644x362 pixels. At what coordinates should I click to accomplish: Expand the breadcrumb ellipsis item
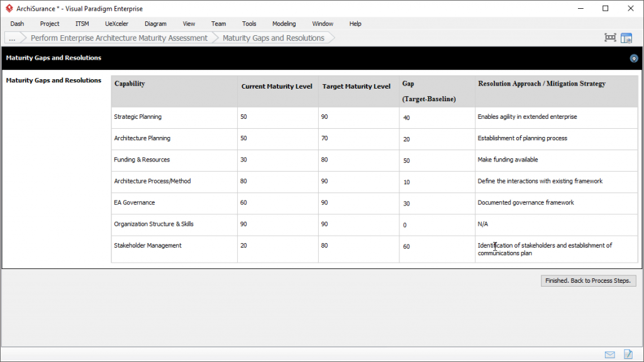coord(13,38)
